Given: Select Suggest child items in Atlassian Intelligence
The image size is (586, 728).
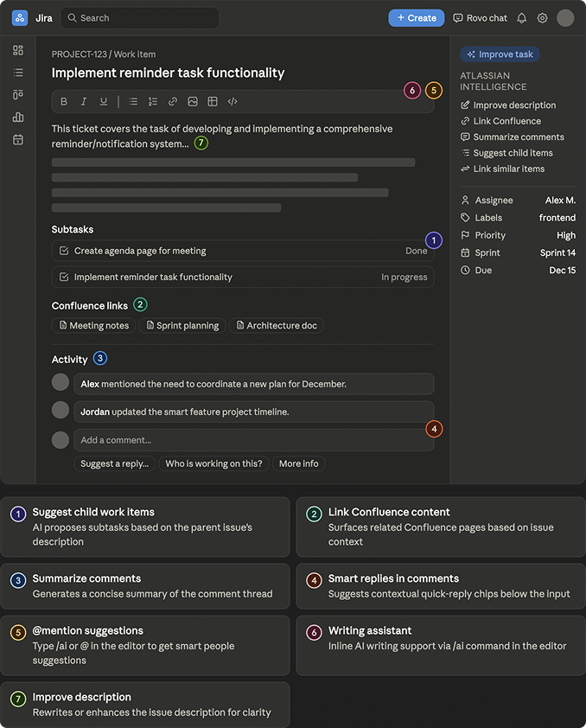Looking at the screenshot, I should tap(506, 153).
